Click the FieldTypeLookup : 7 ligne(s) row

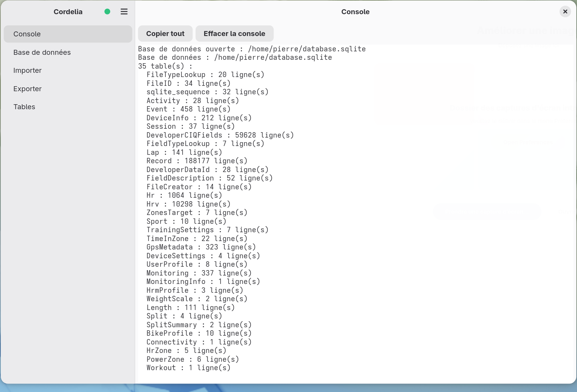pyautogui.click(x=205, y=144)
